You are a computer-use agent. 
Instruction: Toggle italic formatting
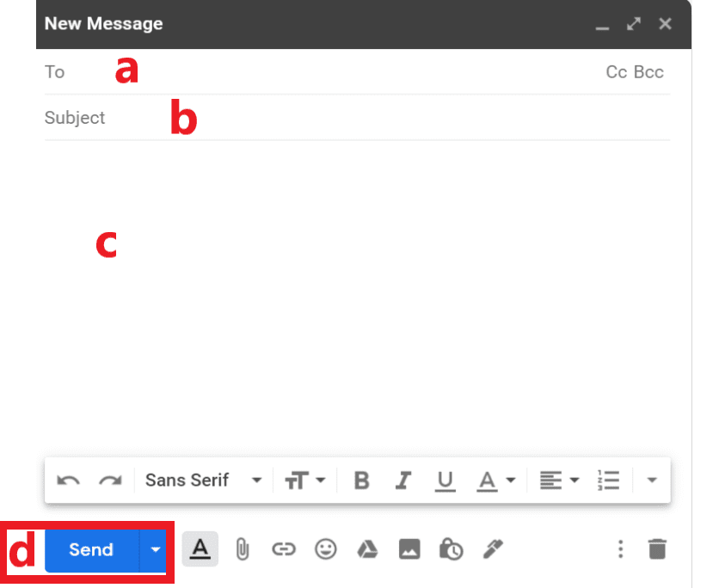(x=402, y=481)
